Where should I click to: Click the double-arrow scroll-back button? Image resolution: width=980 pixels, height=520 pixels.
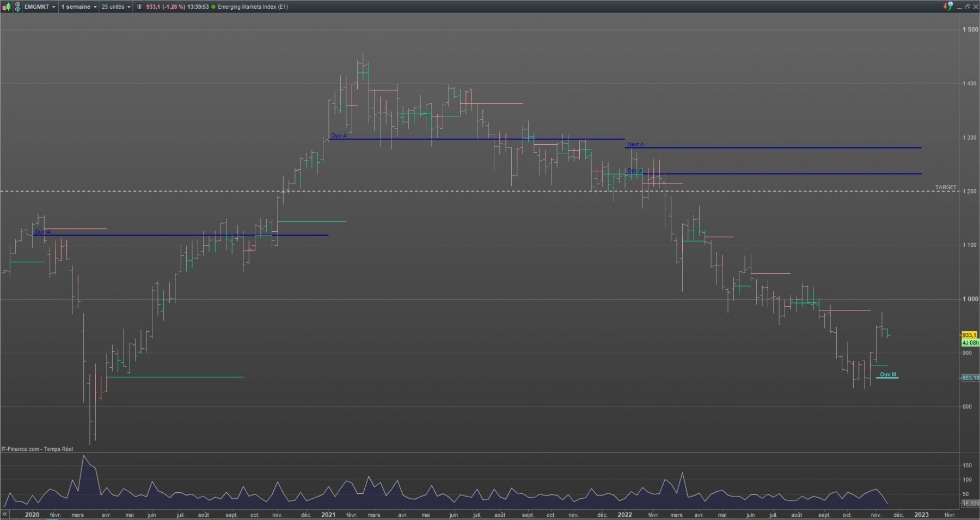point(5,514)
